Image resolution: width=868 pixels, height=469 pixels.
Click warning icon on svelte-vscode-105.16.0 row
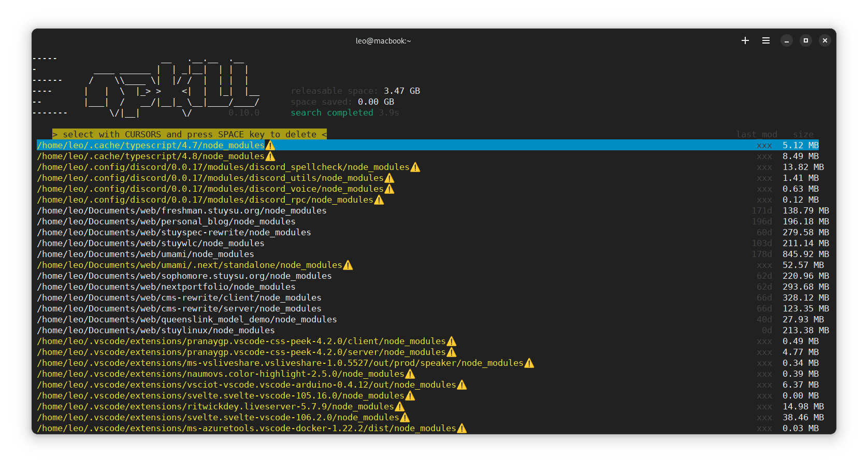[x=410, y=396]
